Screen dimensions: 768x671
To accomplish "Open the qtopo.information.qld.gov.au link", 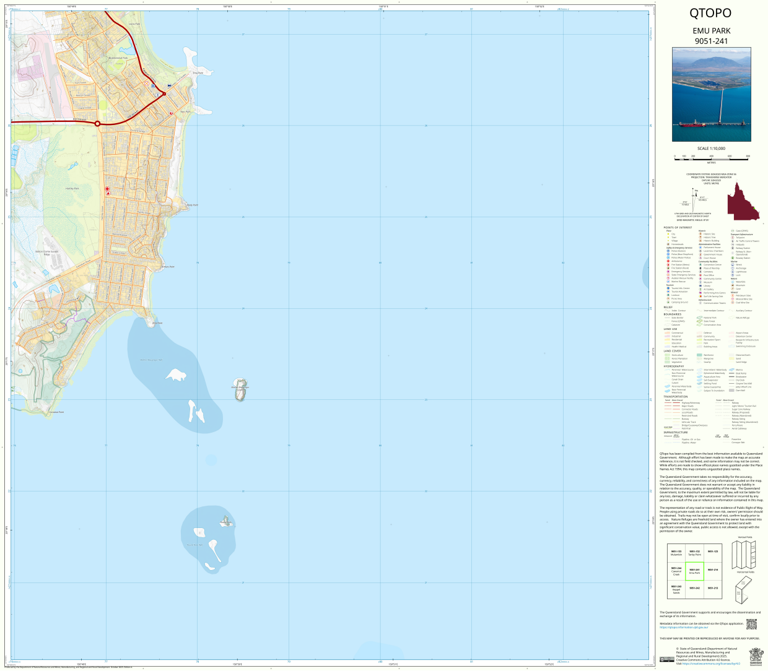I will pos(684,627).
